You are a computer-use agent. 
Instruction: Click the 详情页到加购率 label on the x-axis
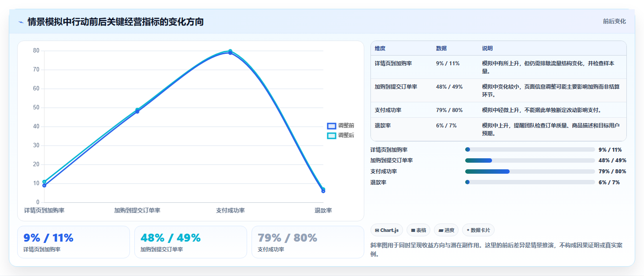coord(44,210)
